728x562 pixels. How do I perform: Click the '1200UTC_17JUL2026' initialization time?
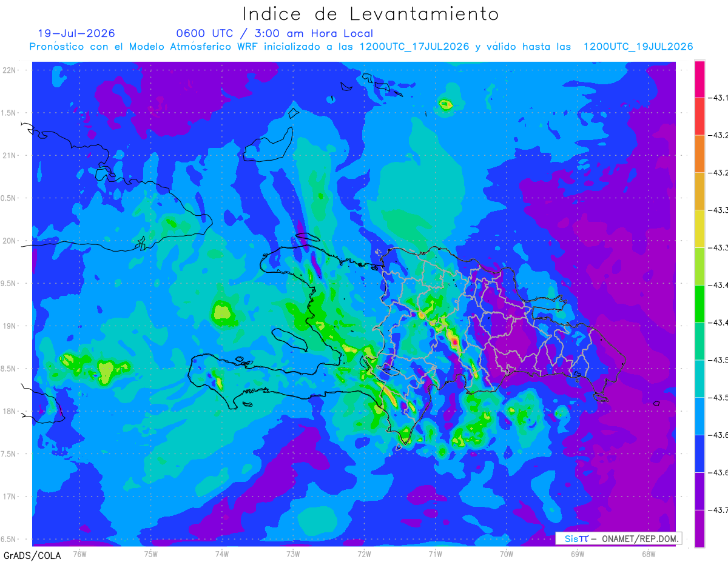point(414,47)
